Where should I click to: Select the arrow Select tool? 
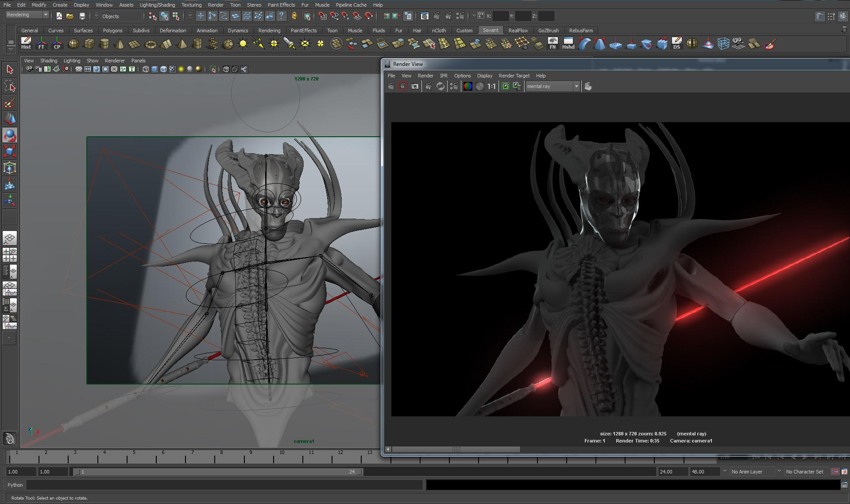point(10,69)
